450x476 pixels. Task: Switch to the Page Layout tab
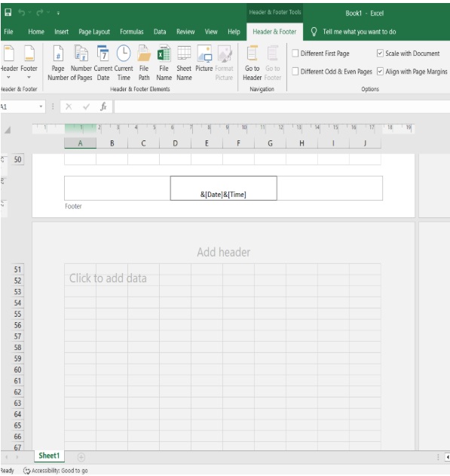[x=94, y=32]
